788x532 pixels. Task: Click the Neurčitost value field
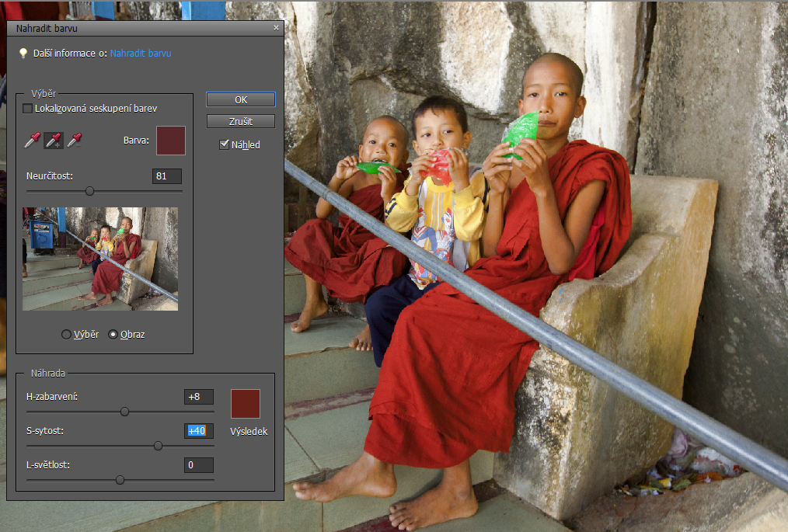(x=167, y=176)
